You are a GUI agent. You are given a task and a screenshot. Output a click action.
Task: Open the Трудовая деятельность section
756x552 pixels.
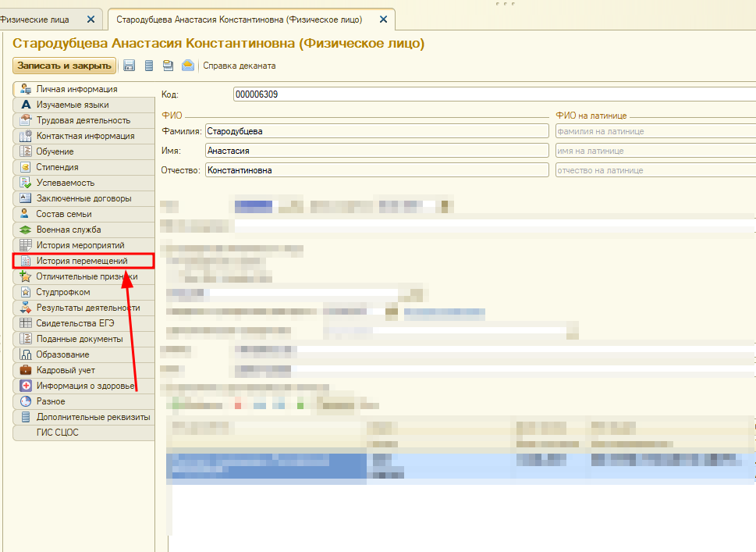point(83,120)
